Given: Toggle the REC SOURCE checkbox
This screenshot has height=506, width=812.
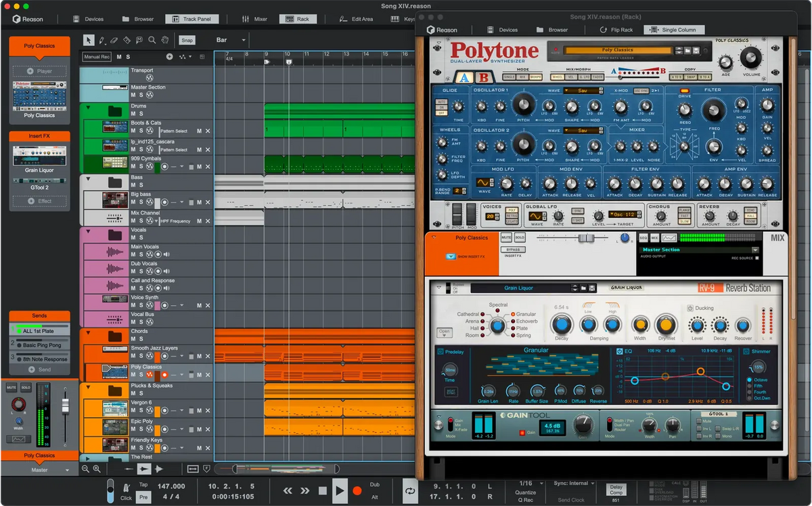Looking at the screenshot, I should 757,258.
